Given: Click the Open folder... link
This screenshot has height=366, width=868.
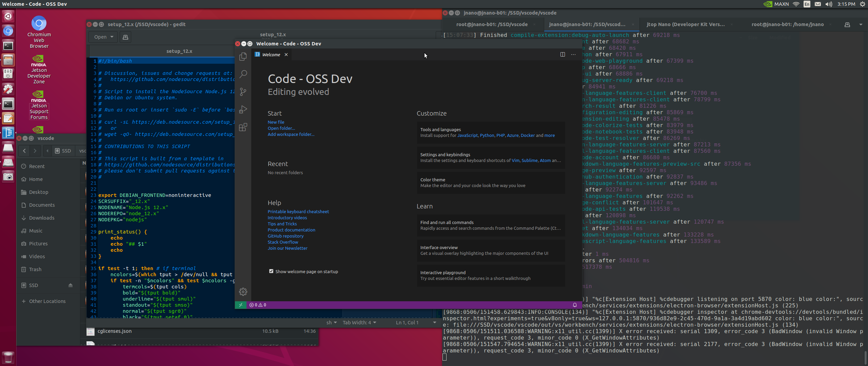Looking at the screenshot, I should point(281,128).
